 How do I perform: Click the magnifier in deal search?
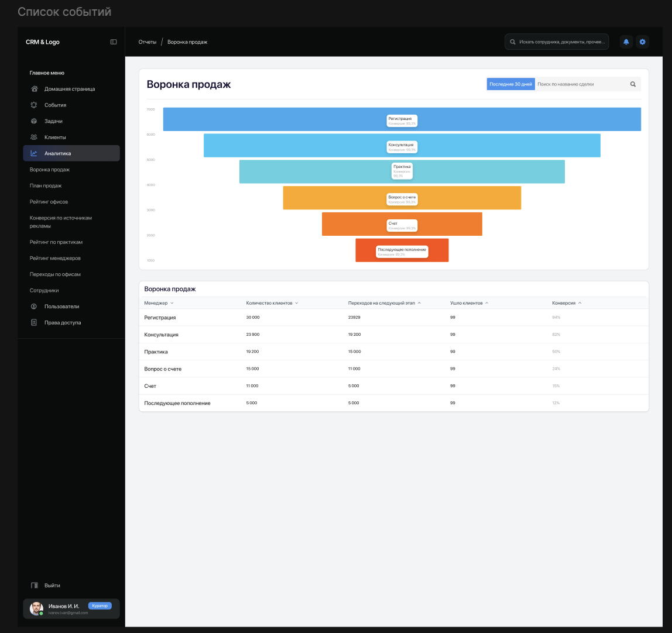tap(633, 84)
